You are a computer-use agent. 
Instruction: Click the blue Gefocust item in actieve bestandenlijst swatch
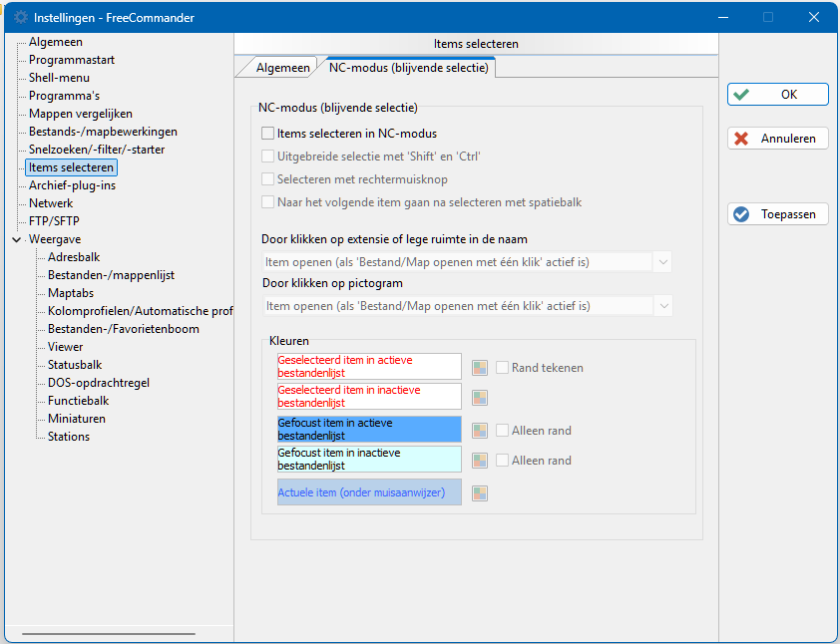[x=369, y=430]
